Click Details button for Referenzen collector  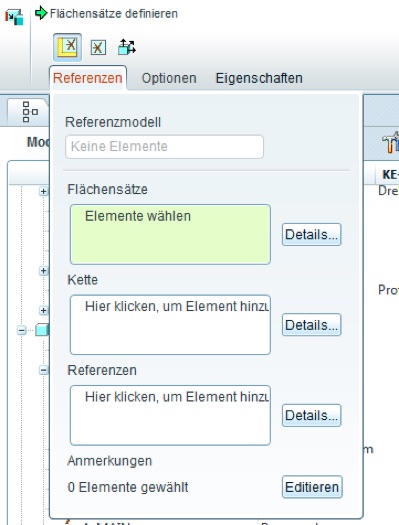coord(312,415)
